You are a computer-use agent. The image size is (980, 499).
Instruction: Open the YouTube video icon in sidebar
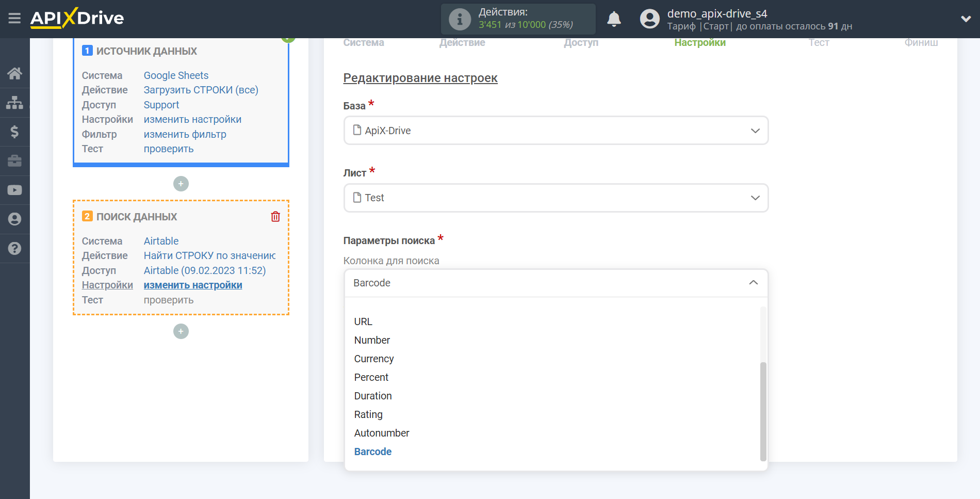[x=14, y=190]
